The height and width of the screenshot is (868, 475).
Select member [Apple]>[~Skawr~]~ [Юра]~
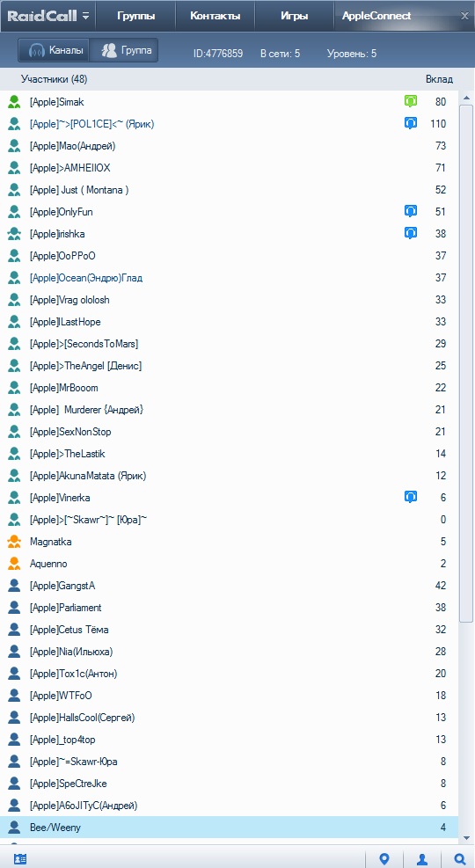coord(230,519)
